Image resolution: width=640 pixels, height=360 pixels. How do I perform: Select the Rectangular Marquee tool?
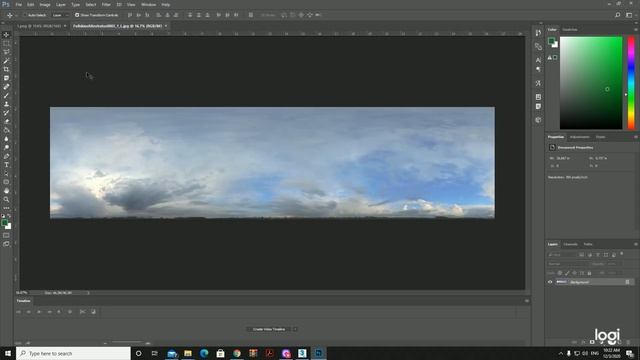(x=6, y=43)
